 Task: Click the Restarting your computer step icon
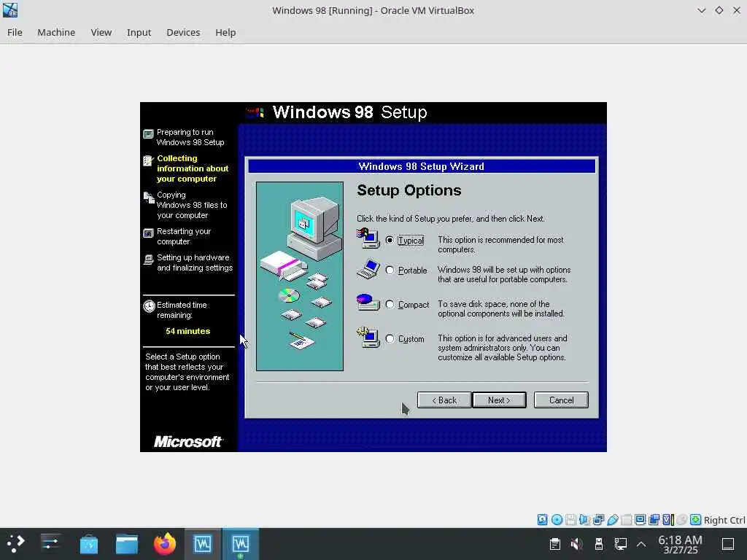(148, 233)
